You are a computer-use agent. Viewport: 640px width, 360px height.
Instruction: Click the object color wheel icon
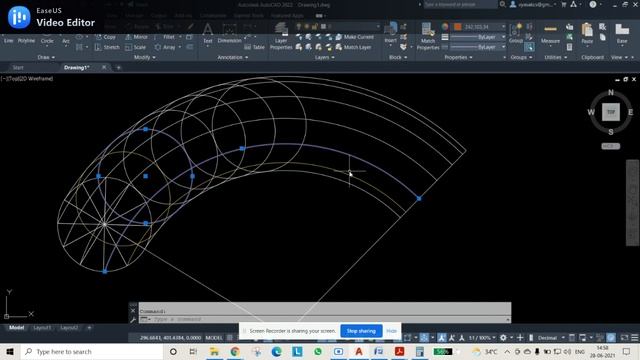(444, 27)
